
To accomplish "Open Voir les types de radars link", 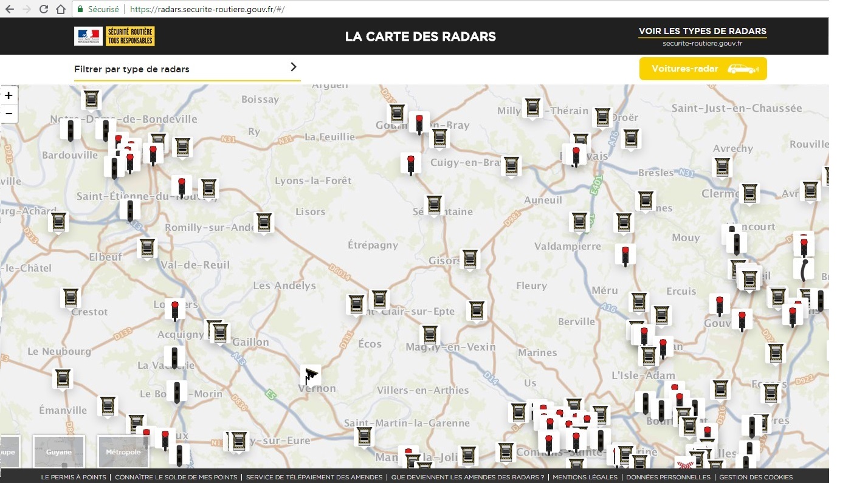I will point(702,32).
